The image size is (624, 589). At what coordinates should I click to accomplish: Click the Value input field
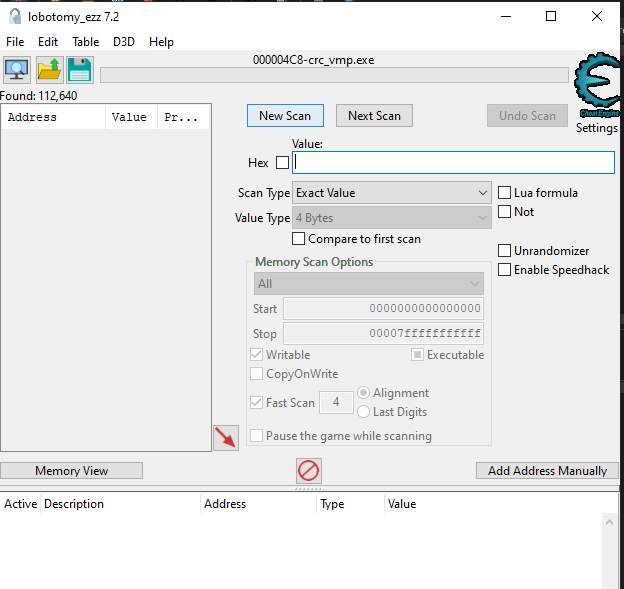tap(453, 162)
